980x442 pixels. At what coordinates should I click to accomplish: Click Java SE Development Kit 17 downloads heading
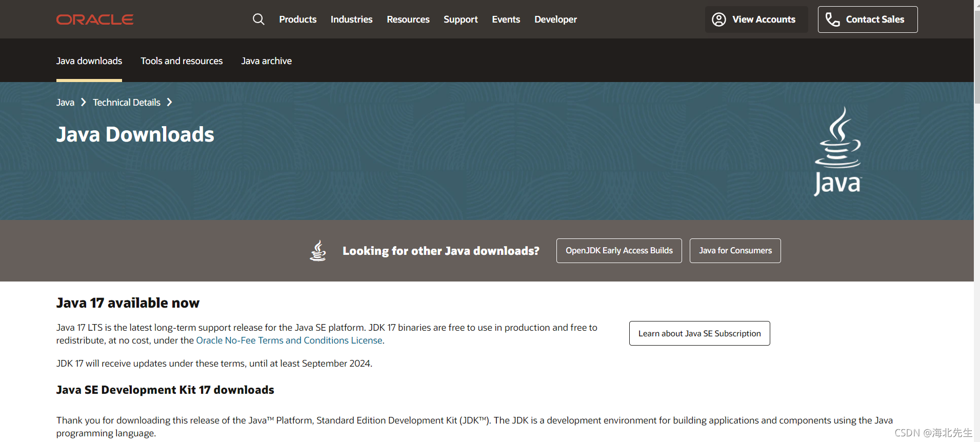(165, 390)
